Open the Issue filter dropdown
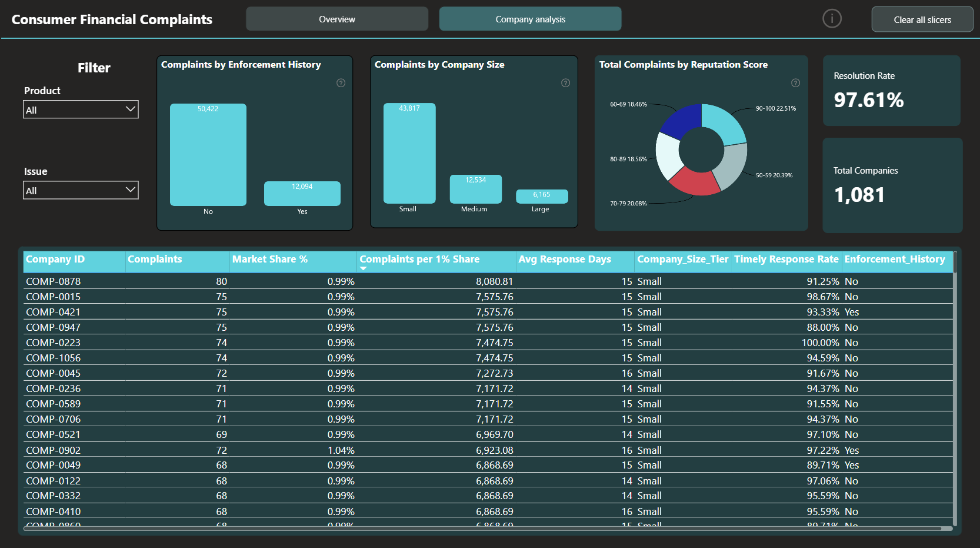 [81, 190]
